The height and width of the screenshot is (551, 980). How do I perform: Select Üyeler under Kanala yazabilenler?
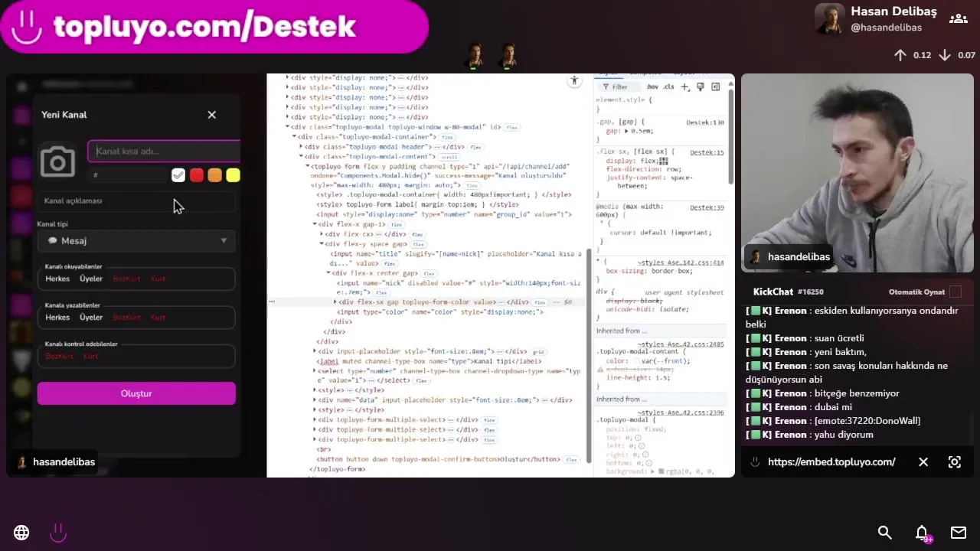[x=91, y=318]
